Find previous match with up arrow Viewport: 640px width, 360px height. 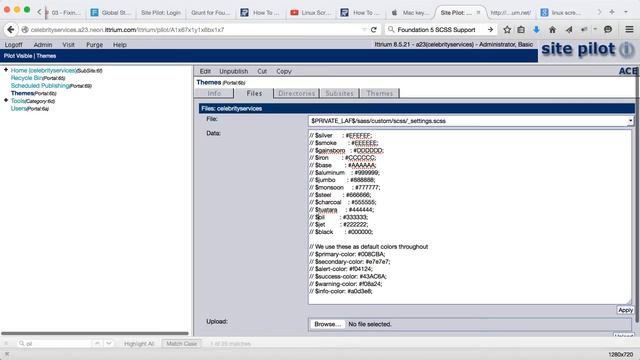(97, 344)
